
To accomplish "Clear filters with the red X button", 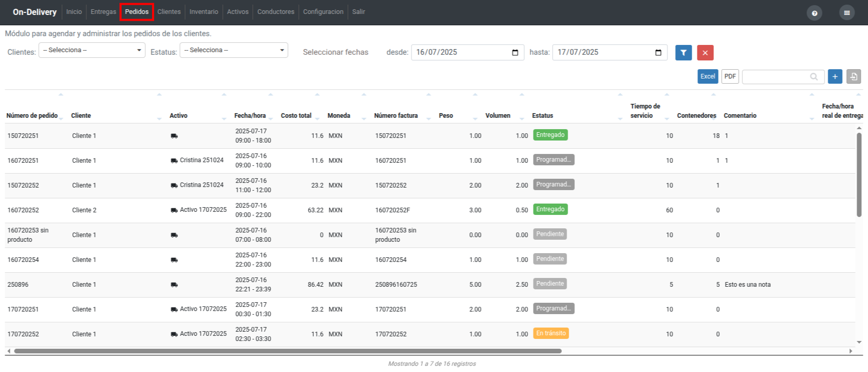I will point(705,53).
